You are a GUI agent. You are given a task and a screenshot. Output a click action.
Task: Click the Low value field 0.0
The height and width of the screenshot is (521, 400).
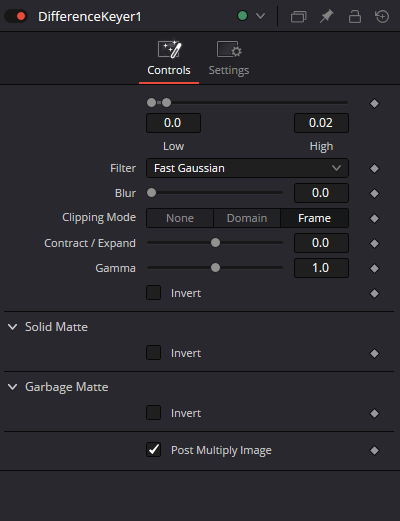(173, 123)
